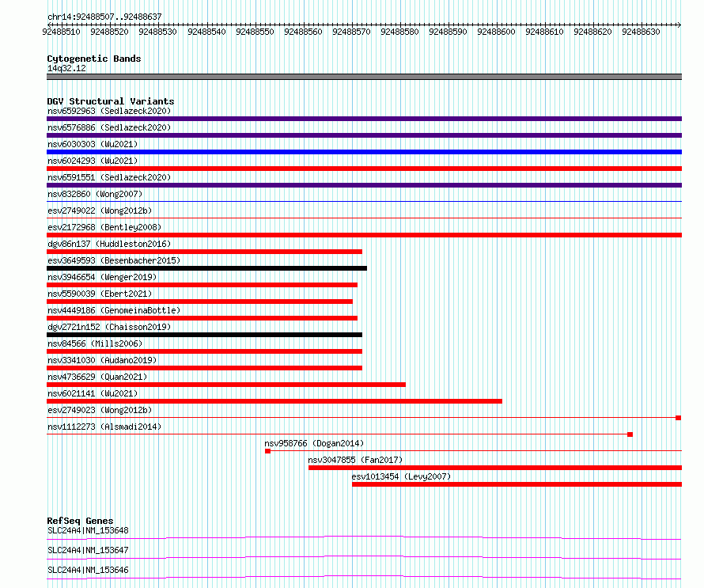Click the red bar under nsv4736629

point(226,385)
